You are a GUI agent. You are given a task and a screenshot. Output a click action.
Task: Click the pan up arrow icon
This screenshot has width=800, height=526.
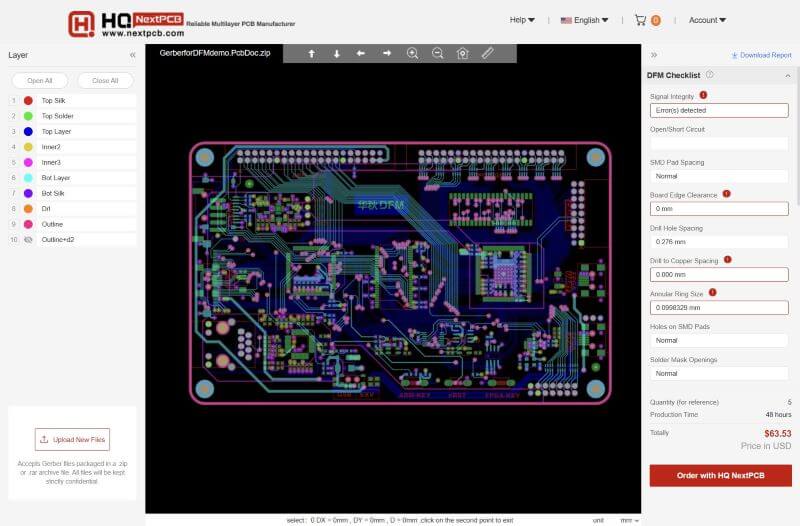point(311,53)
